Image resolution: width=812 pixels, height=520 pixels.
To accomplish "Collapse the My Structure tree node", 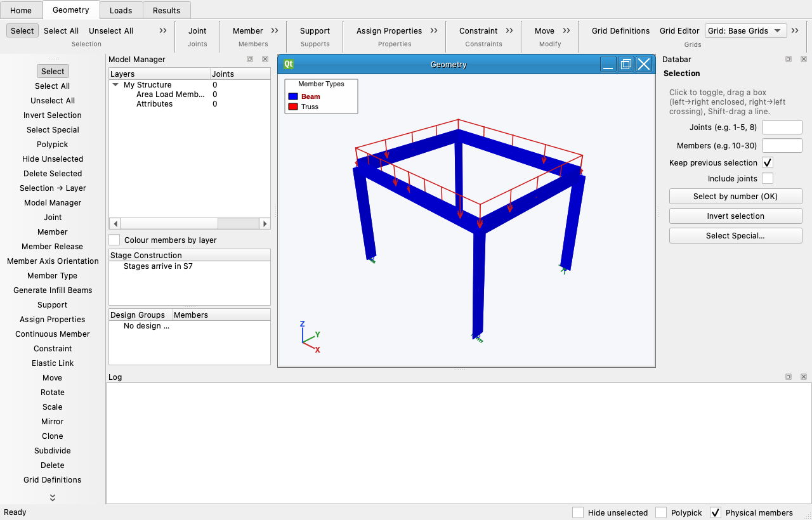I will tap(115, 84).
